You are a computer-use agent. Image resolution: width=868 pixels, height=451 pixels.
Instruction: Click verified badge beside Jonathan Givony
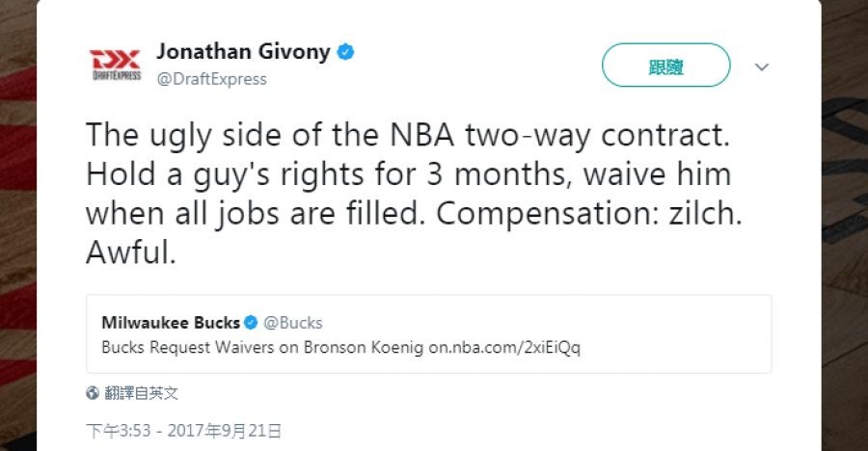point(344,52)
